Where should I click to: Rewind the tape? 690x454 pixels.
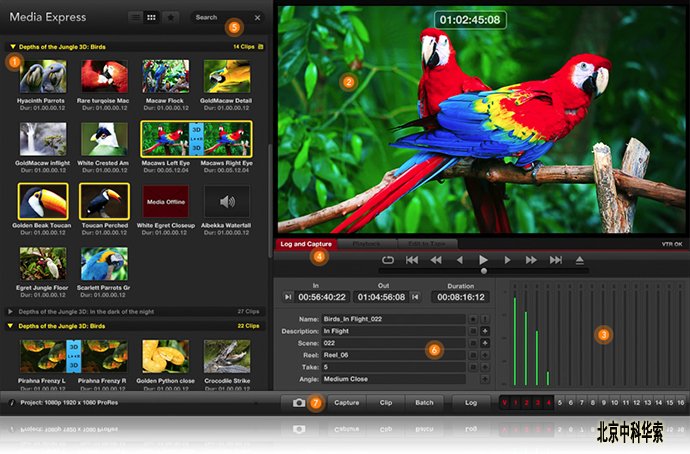[x=436, y=260]
